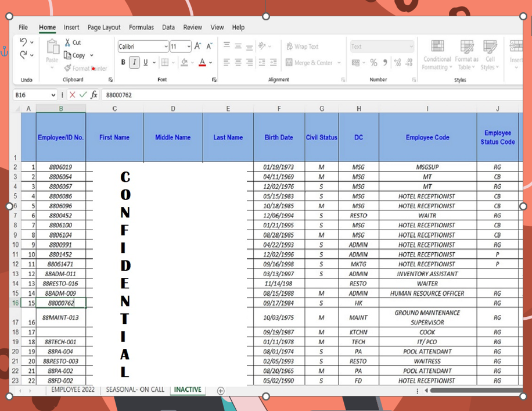532x411 pixels.
Task: Open the Review tab
Action: (x=192, y=27)
